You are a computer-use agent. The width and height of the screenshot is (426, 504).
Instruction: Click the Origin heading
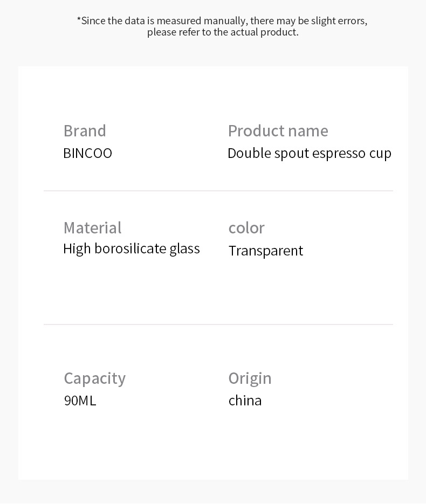(250, 378)
